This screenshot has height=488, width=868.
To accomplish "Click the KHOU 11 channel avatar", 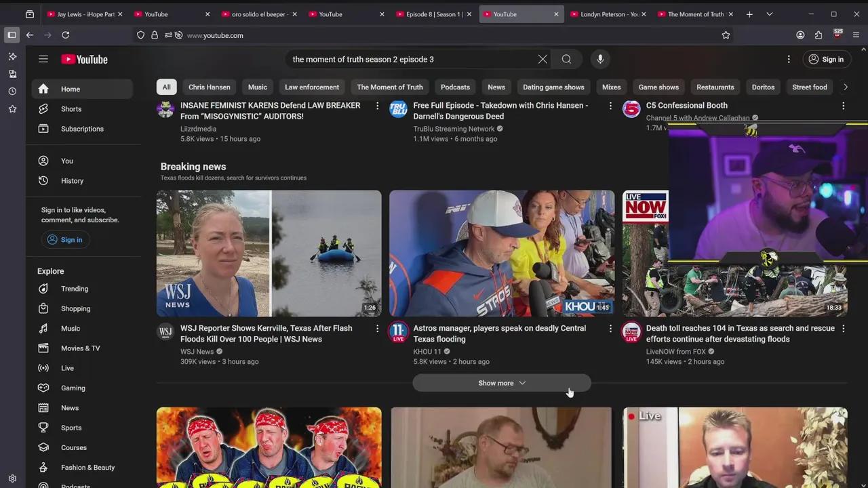I will [398, 331].
